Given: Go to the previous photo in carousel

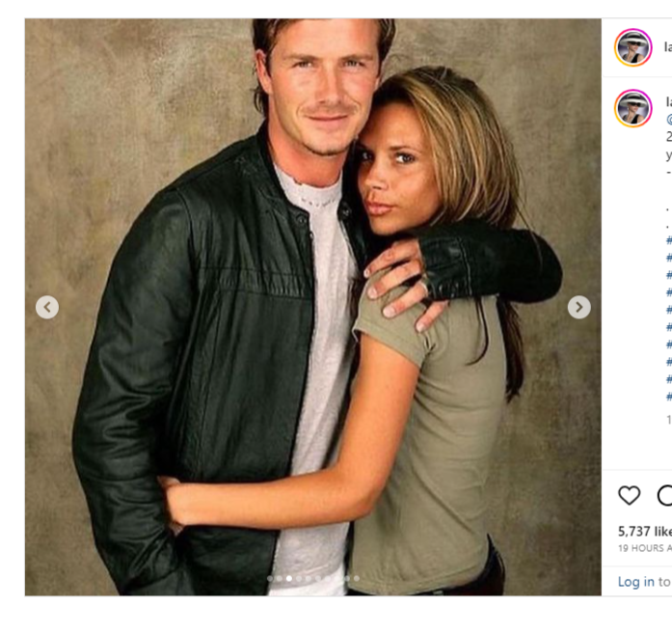Looking at the screenshot, I should point(47,307).
